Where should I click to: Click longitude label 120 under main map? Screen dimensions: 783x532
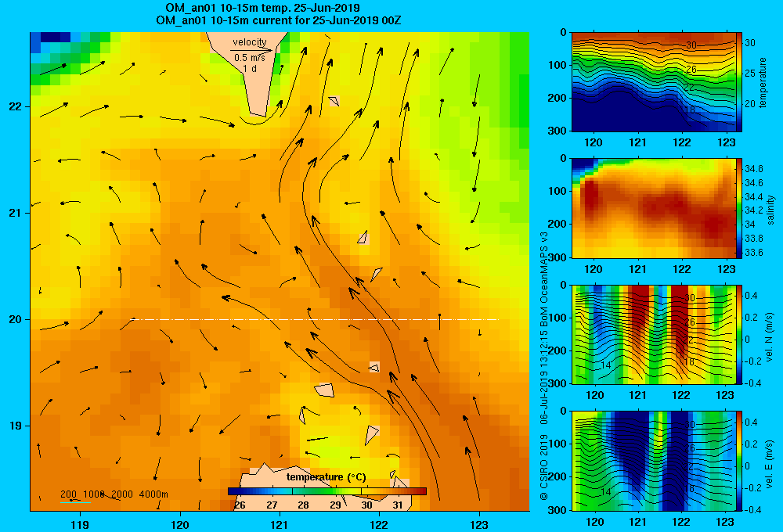(x=180, y=524)
